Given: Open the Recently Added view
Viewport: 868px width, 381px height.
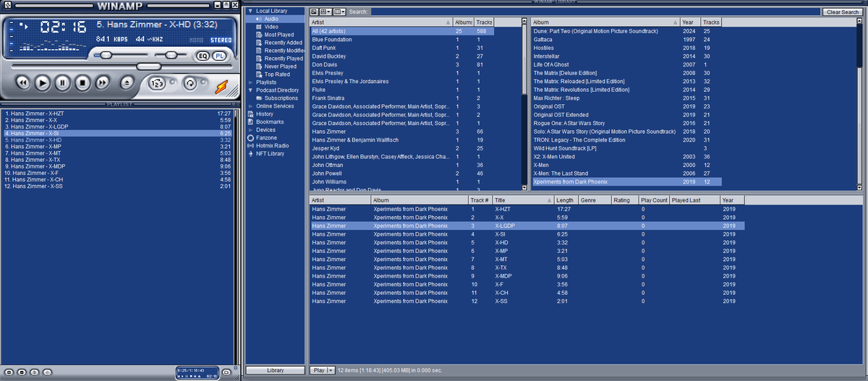Looking at the screenshot, I should 283,43.
